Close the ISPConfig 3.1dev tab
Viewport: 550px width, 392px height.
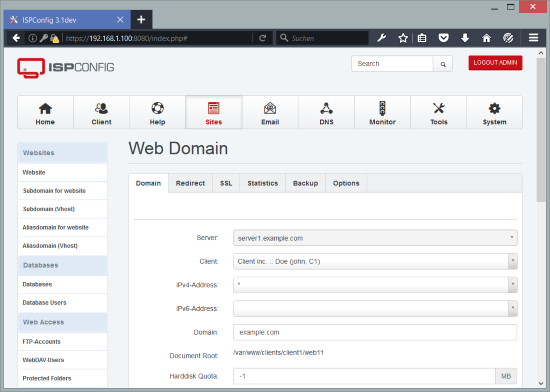tap(120, 20)
